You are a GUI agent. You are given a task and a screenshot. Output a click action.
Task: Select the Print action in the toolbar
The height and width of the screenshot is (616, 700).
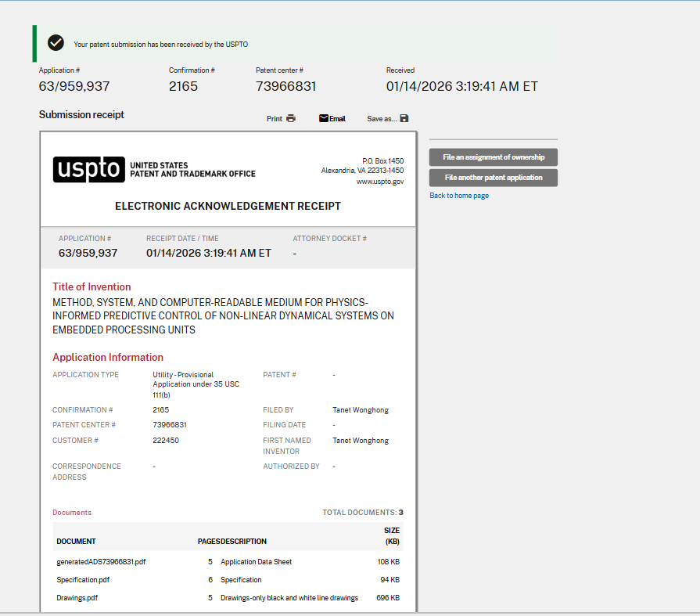coord(275,117)
